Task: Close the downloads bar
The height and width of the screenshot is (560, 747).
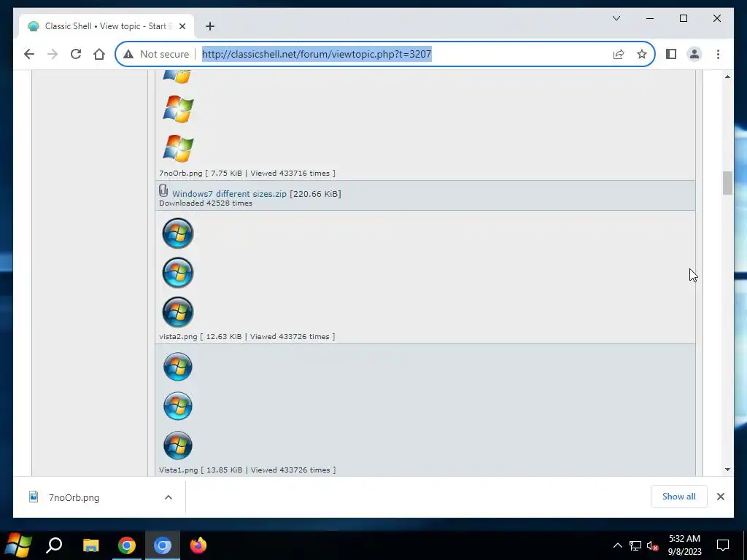Action: 720,497
